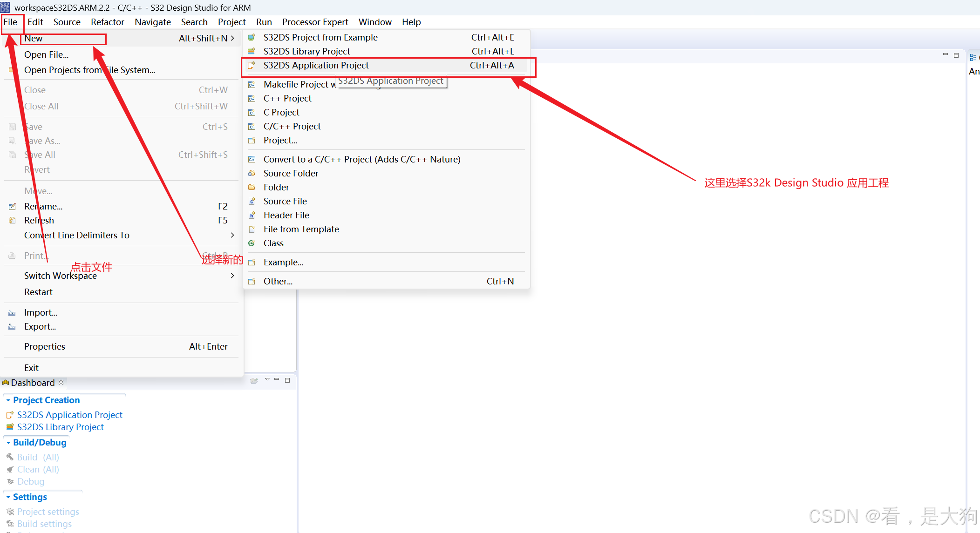Image resolution: width=980 pixels, height=533 pixels.
Task: Collapse the Build/Debug section
Action: click(x=8, y=443)
